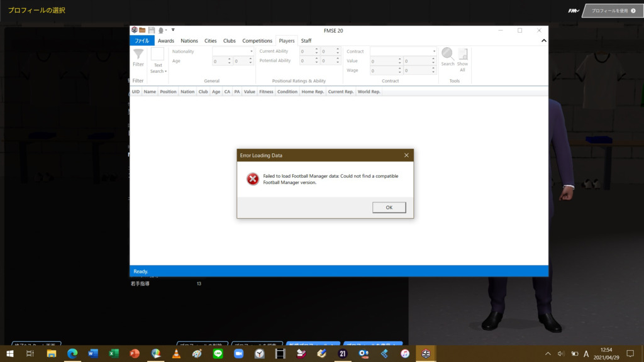Switch to the Competitions ribbon tab
Image resolution: width=644 pixels, height=362 pixels.
click(257, 41)
